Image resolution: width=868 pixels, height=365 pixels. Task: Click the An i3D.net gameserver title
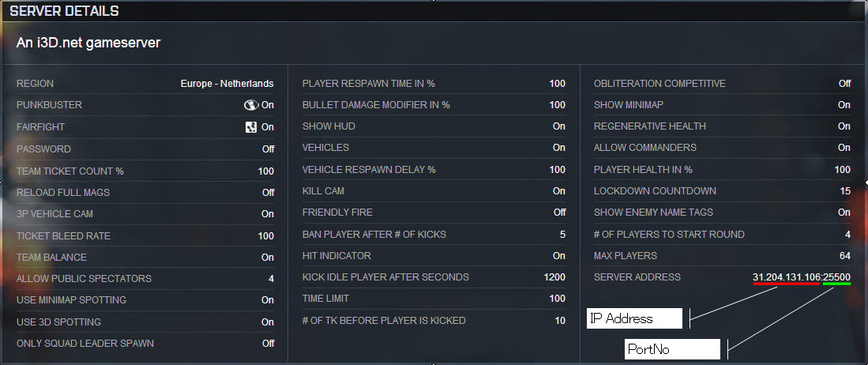point(88,43)
